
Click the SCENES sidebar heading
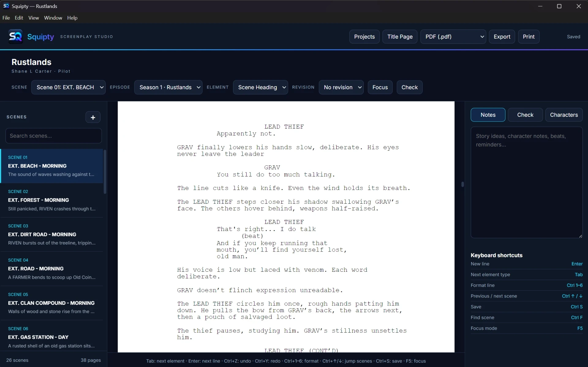pos(17,117)
